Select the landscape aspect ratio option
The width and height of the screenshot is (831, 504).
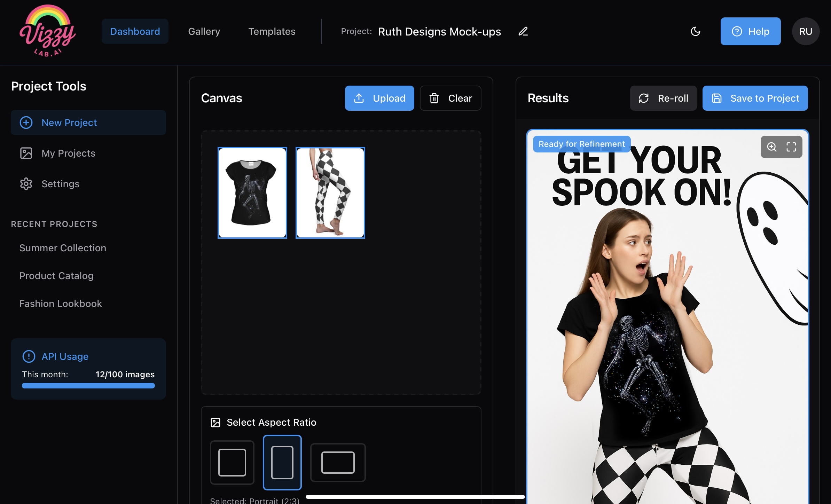(x=338, y=462)
